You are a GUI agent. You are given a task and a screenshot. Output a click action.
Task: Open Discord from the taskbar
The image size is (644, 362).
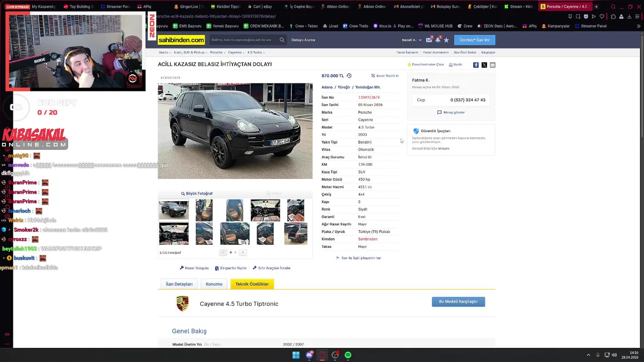(309, 355)
